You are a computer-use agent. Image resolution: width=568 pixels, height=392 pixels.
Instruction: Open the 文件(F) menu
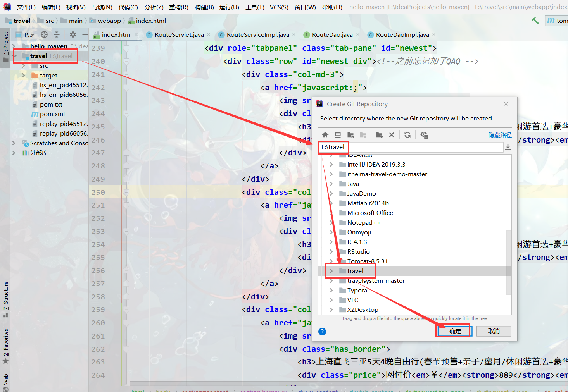click(26, 7)
